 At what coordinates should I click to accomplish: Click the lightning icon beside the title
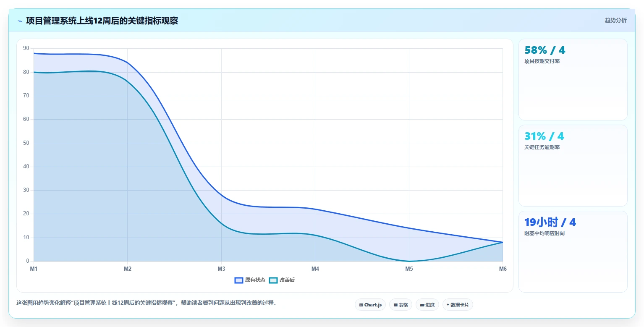point(20,21)
